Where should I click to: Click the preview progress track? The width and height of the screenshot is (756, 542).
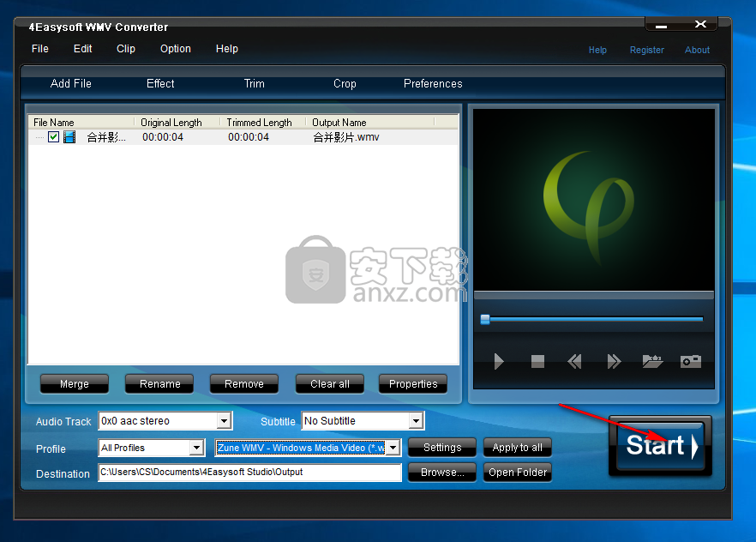point(596,319)
